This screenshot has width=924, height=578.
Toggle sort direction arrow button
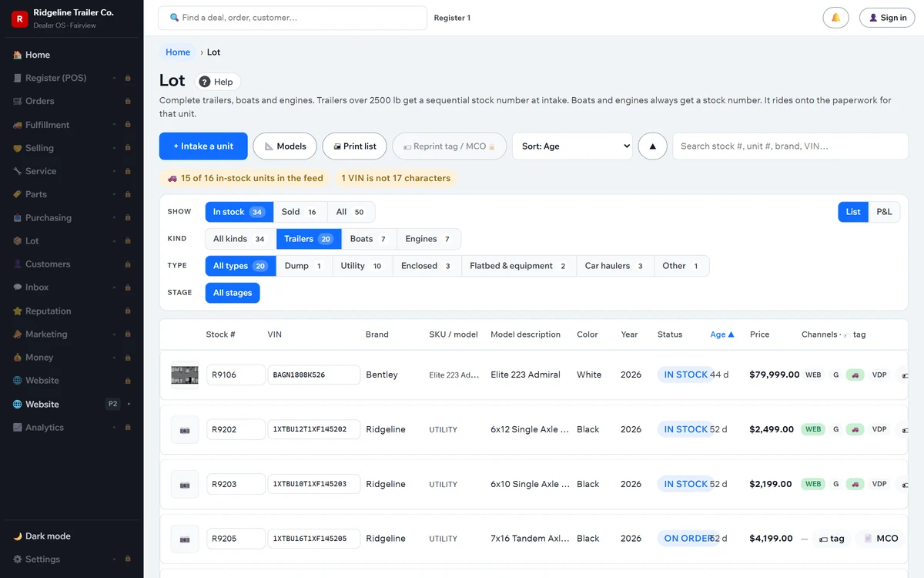pos(653,146)
